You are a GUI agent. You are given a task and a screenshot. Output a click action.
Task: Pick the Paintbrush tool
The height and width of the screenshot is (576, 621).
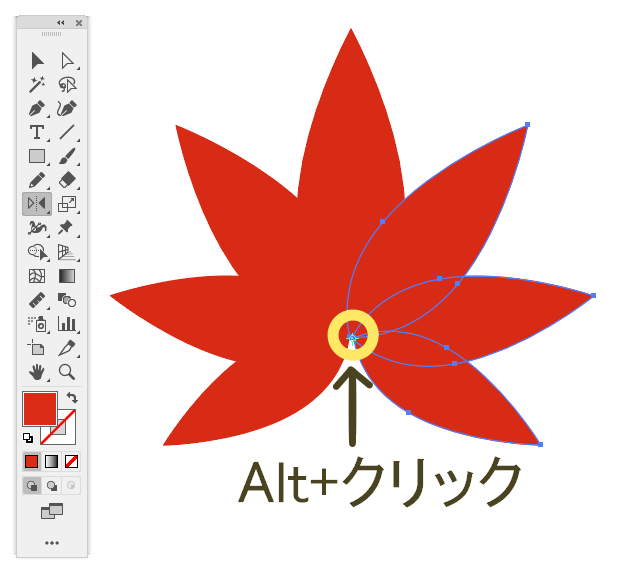(67, 156)
